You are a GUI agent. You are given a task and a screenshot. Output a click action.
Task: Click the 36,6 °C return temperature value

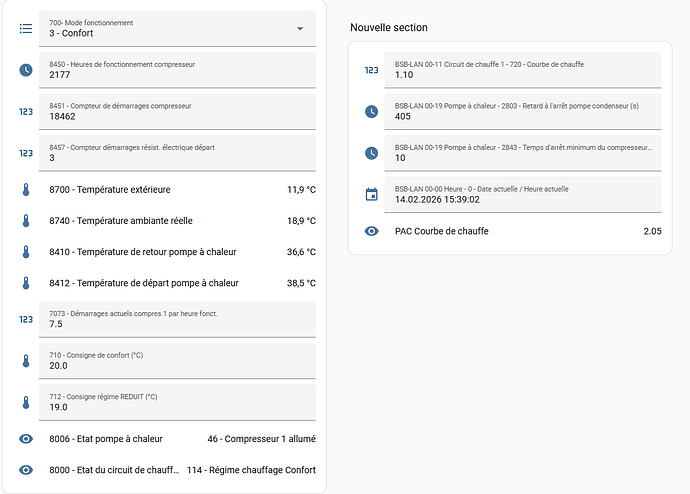[301, 252]
